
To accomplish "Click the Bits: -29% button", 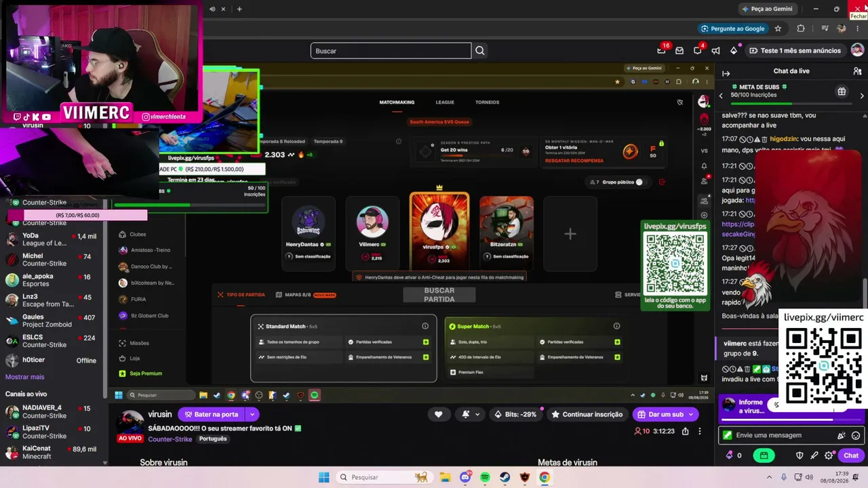I will click(x=515, y=414).
